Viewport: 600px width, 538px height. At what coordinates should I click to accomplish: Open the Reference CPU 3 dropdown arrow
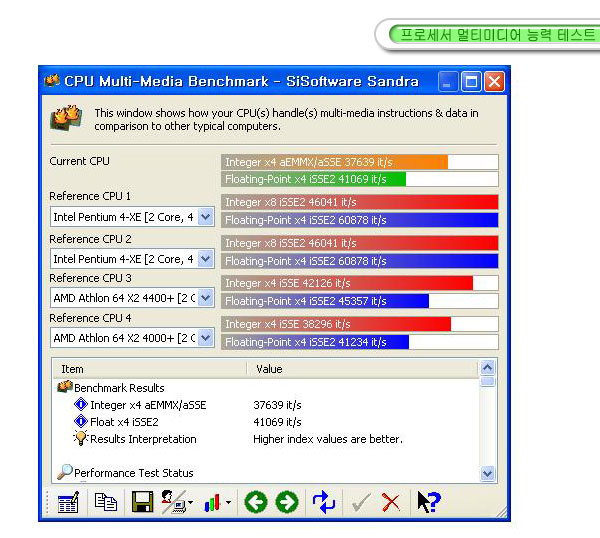206,298
